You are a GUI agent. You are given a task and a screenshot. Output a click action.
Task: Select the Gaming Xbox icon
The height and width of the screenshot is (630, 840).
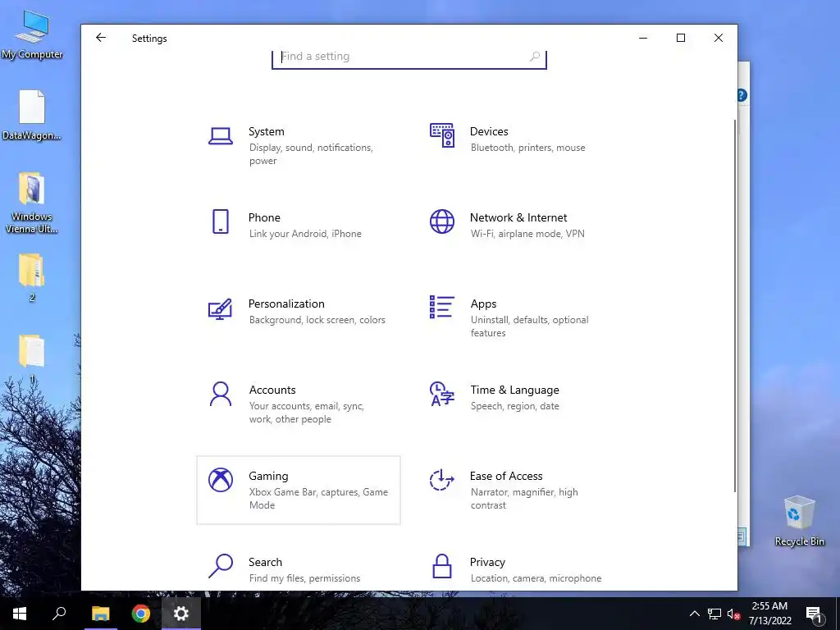pos(220,479)
